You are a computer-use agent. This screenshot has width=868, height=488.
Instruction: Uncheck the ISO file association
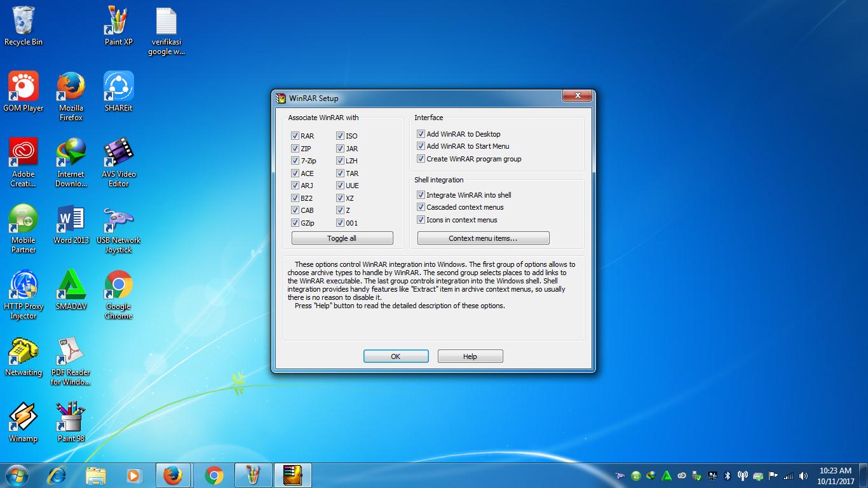coord(341,135)
